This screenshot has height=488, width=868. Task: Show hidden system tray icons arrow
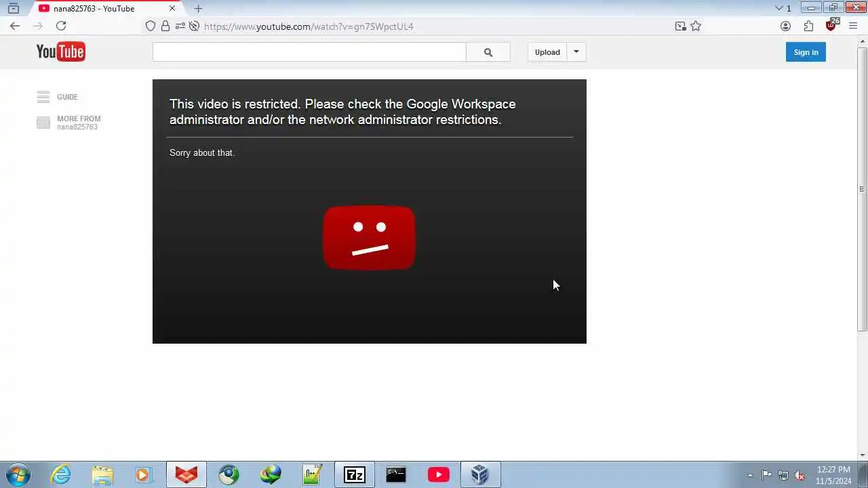[750, 475]
